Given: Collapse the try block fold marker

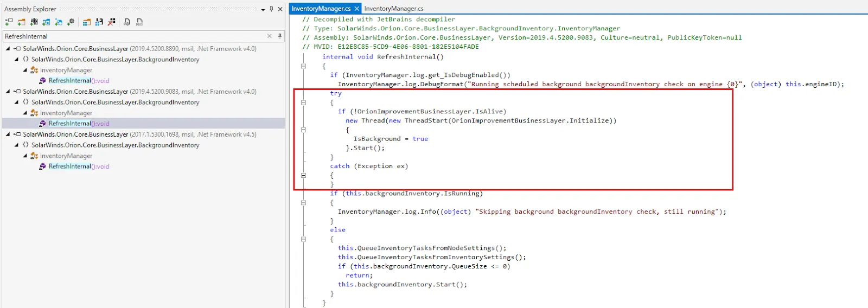Looking at the screenshot, I should pyautogui.click(x=303, y=102).
